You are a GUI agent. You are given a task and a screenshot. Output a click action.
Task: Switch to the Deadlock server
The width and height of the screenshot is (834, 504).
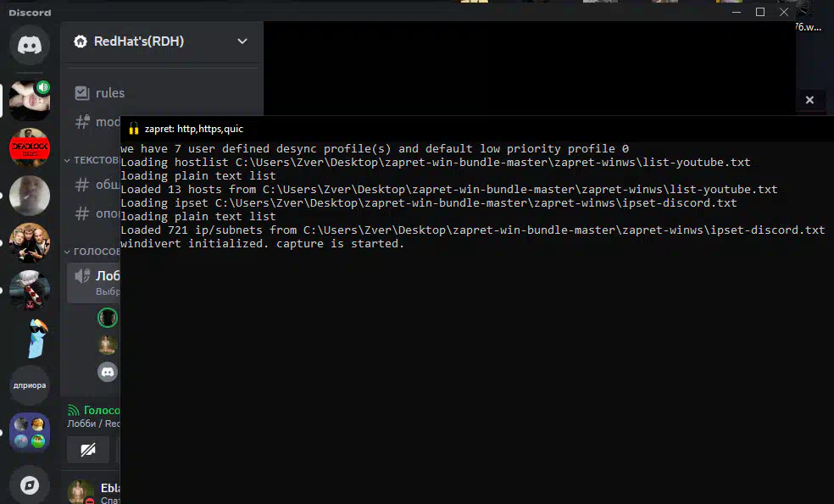30,147
